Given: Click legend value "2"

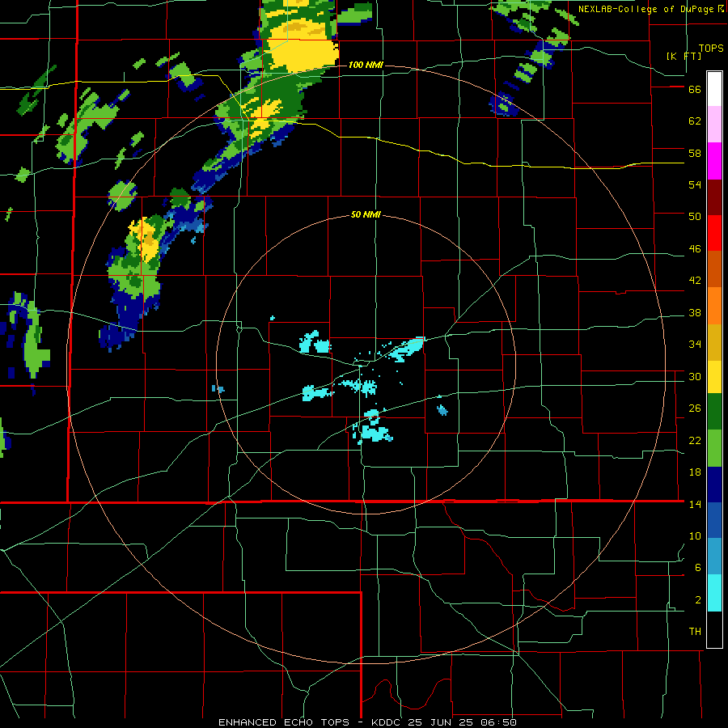Looking at the screenshot, I should pyautogui.click(x=698, y=600).
